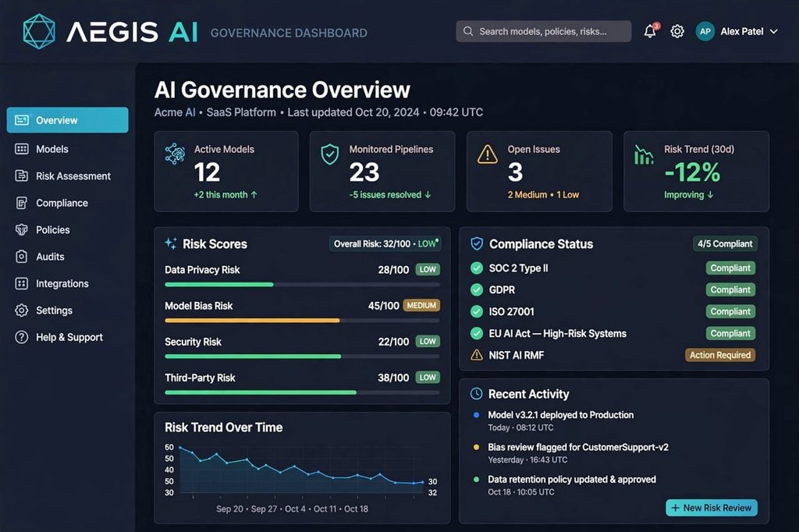This screenshot has width=799, height=532.
Task: Open the notifications bell
Action: (650, 31)
